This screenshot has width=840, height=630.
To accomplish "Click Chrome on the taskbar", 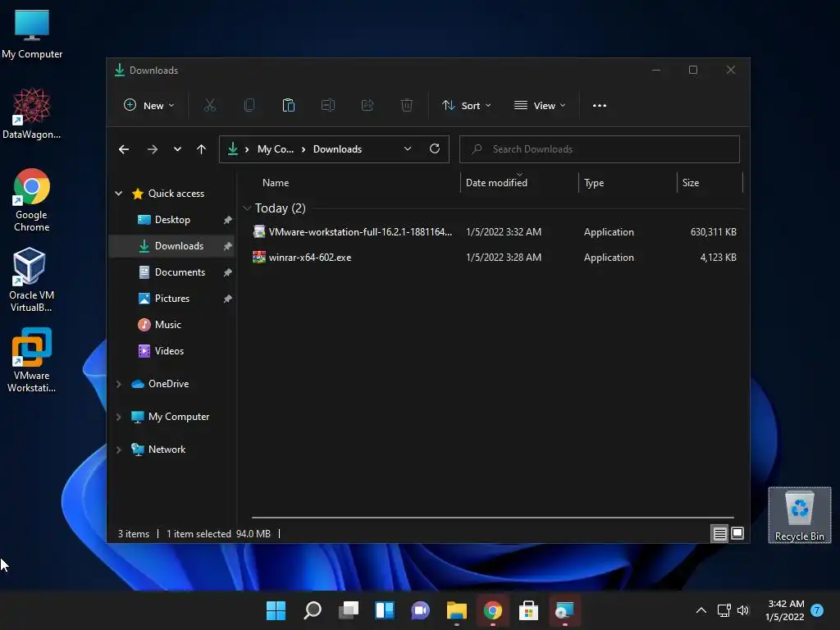I will 493,610.
